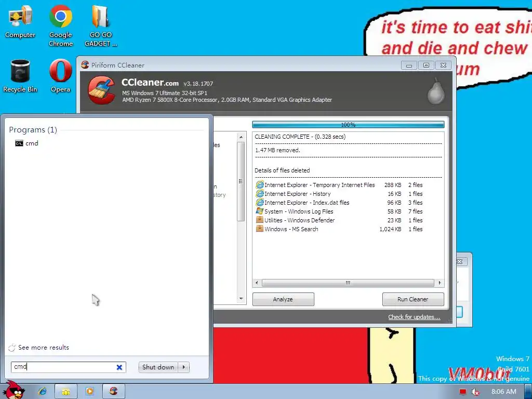Click the results scroll right arrow
This screenshot has height=399, width=532.
pyautogui.click(x=440, y=283)
